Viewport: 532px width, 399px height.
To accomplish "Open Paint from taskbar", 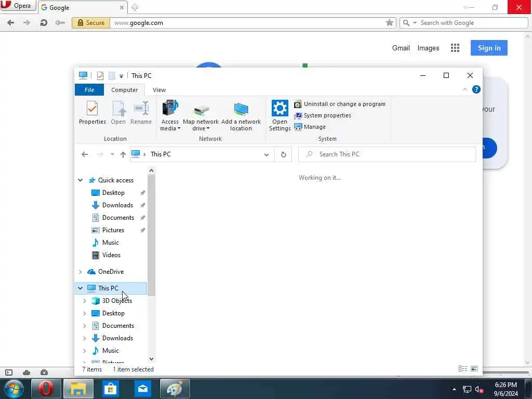I will [x=175, y=389].
